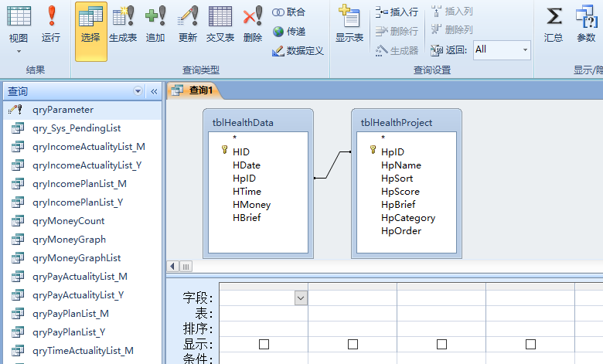Select the HTime field
The width and height of the screenshot is (603, 364).
click(247, 192)
